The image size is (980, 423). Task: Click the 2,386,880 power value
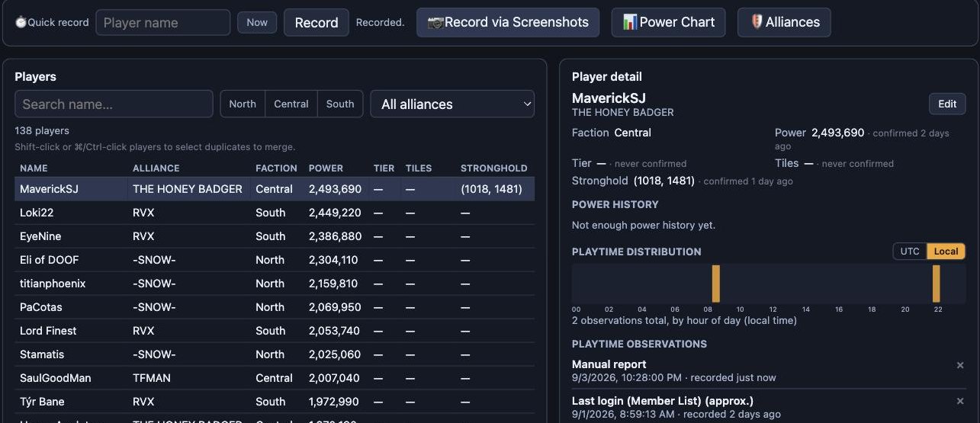(335, 236)
